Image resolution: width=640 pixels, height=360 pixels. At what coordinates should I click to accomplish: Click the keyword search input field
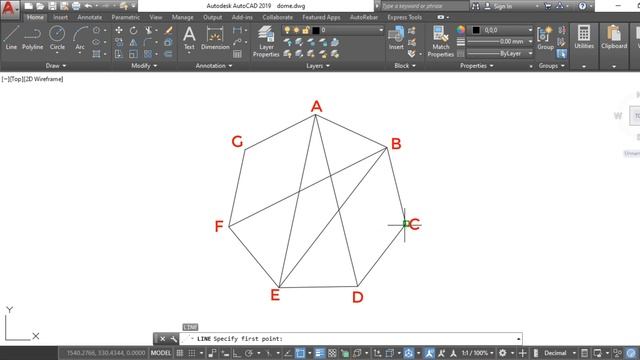click(424, 6)
